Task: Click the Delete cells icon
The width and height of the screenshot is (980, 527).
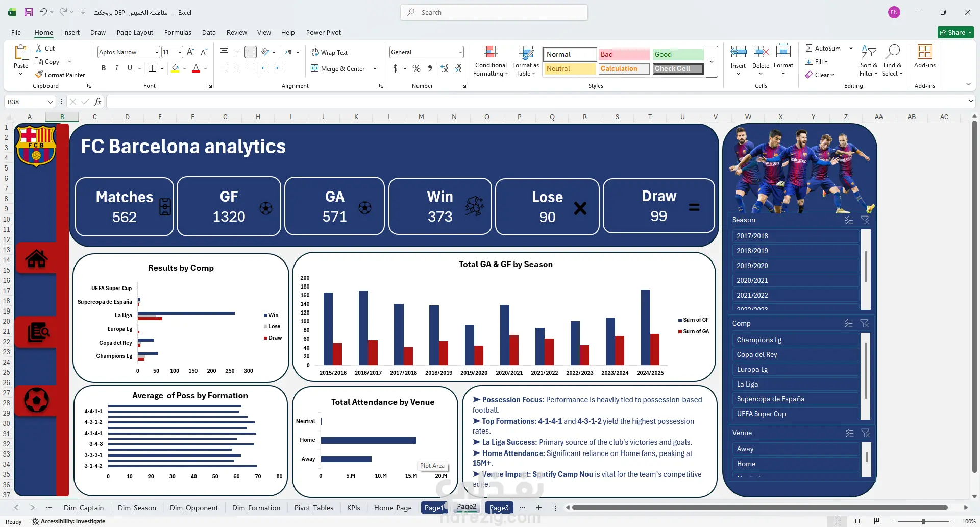Action: [x=761, y=52]
